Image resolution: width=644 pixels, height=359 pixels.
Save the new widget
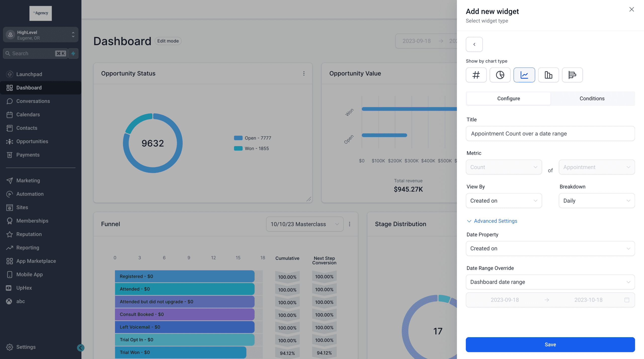(x=550, y=344)
